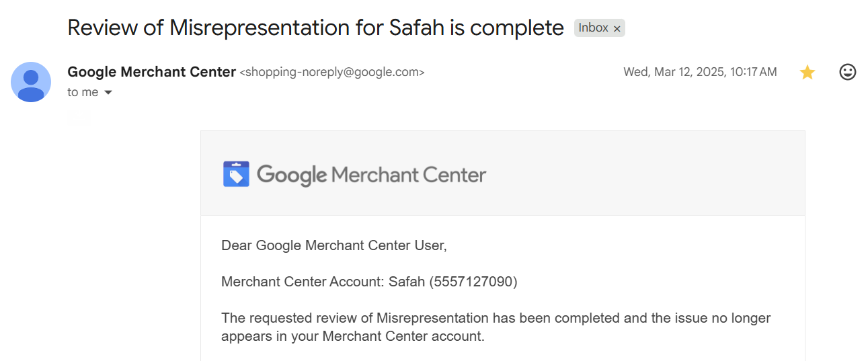Click the email subject line heading
868x361 pixels.
pos(316,28)
